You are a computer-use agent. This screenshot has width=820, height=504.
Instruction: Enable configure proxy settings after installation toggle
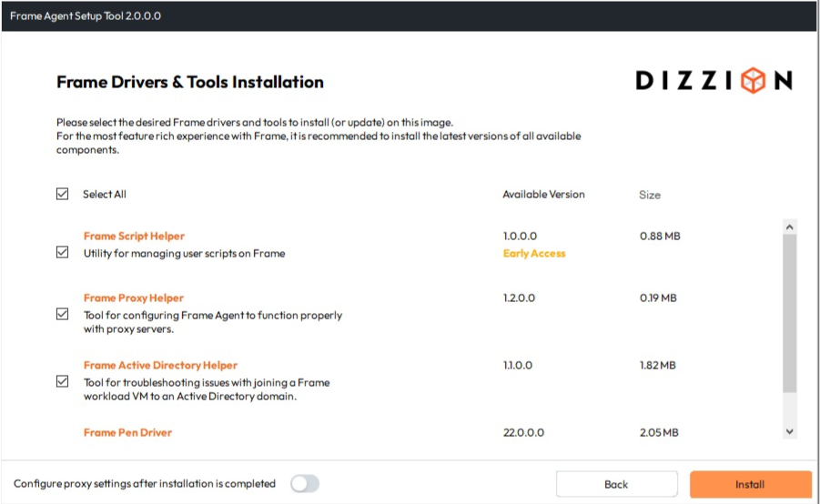pos(305,484)
